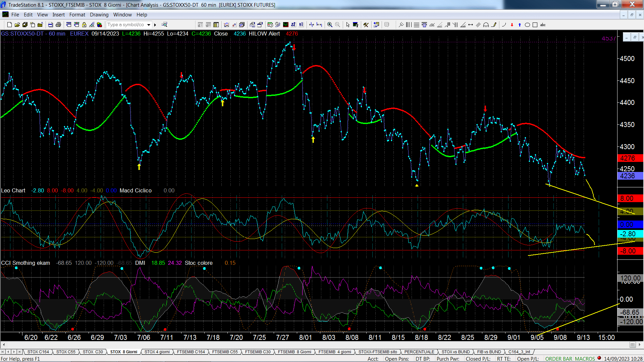Open the File menu
This screenshot has width=644, height=362.
(15, 15)
